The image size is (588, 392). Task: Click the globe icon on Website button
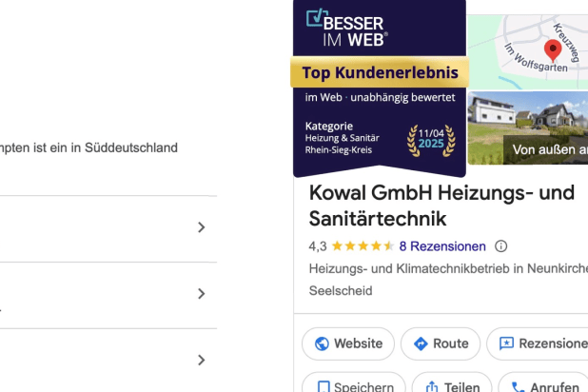click(322, 343)
